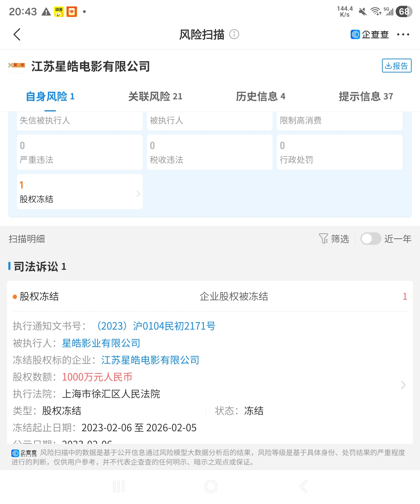
Task: Tap the muted sound status icon
Action: 363,12
